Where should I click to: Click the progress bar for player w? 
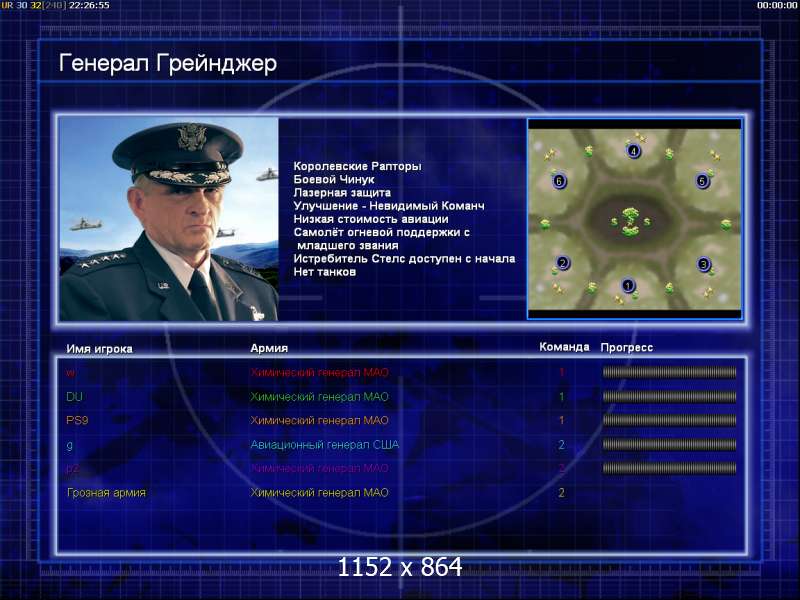[x=669, y=372]
